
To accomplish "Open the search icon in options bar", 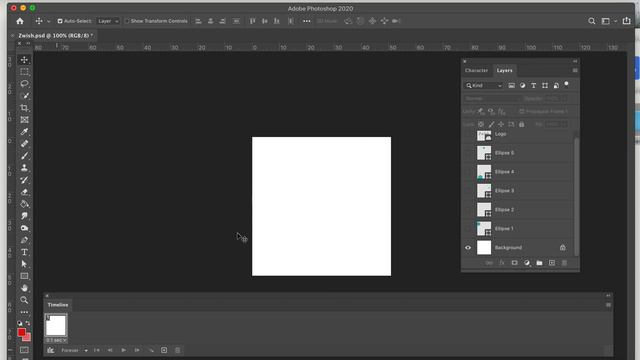I will pyautogui.click(x=591, y=21).
